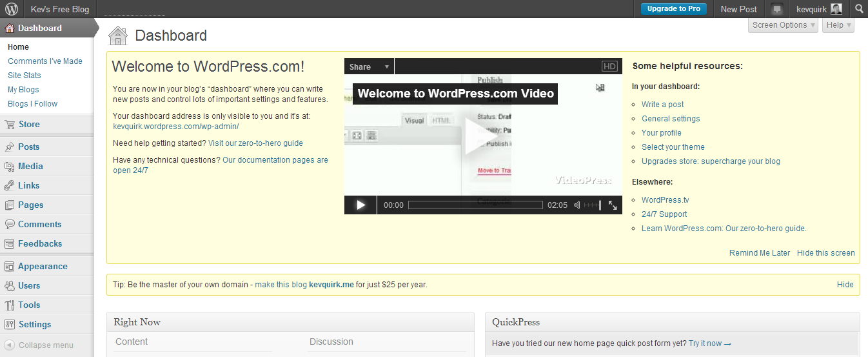The height and width of the screenshot is (357, 868).
Task: Click the Store cart icon
Action: click(9, 125)
